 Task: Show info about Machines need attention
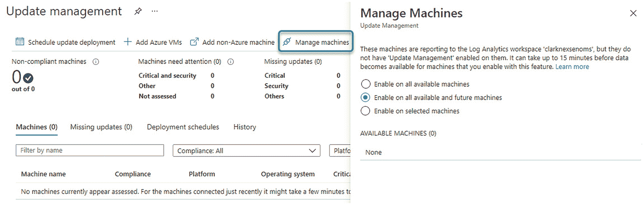231,62
